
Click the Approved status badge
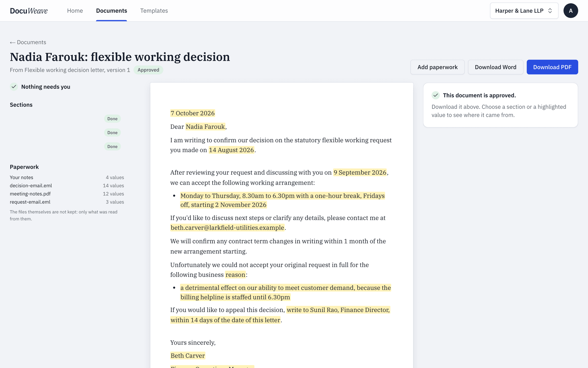point(148,70)
